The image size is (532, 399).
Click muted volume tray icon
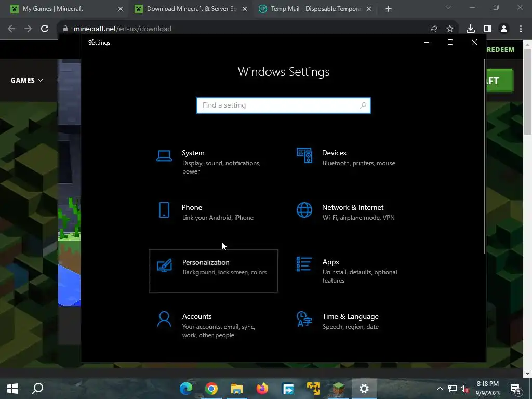click(464, 389)
